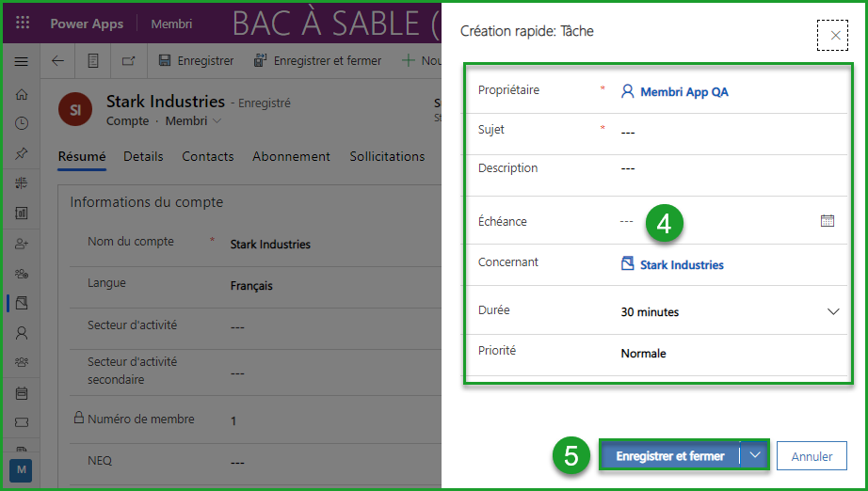The height and width of the screenshot is (491, 868).
Task: Open calendar picker for Échéance
Action: pyautogui.click(x=828, y=221)
